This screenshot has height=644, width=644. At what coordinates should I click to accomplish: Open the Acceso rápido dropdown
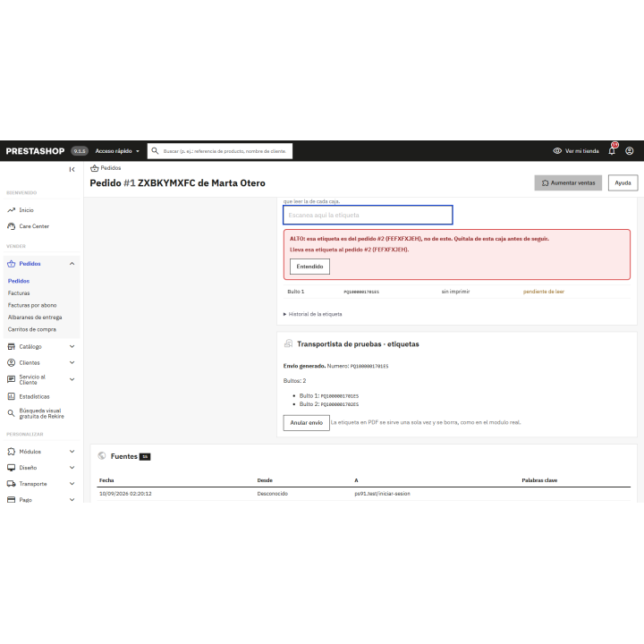tap(117, 151)
